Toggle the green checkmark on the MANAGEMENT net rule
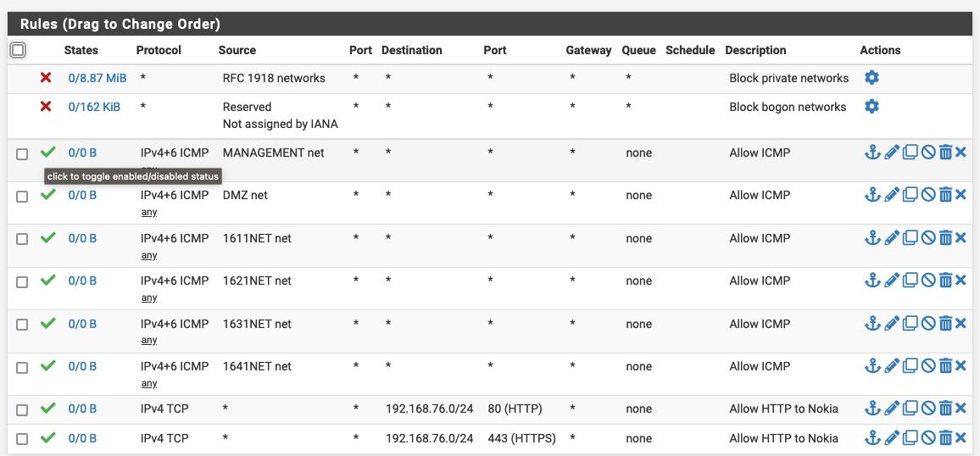The image size is (980, 456). [47, 152]
